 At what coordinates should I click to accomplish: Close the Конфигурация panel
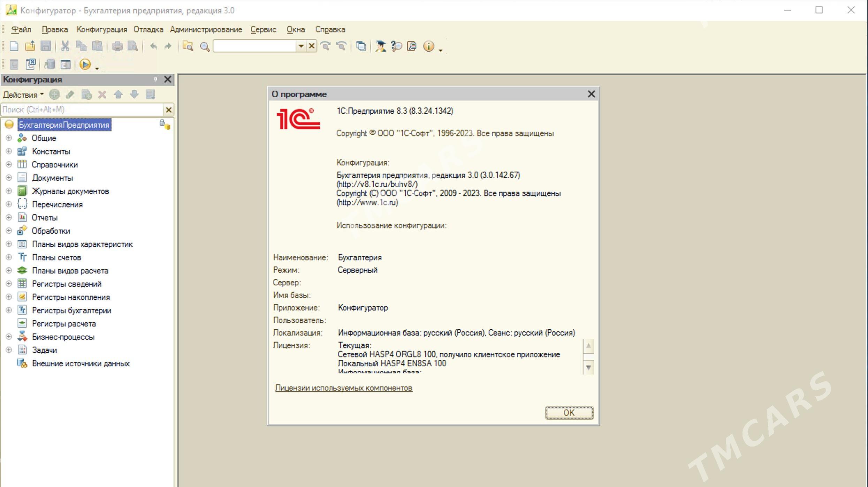click(x=168, y=80)
